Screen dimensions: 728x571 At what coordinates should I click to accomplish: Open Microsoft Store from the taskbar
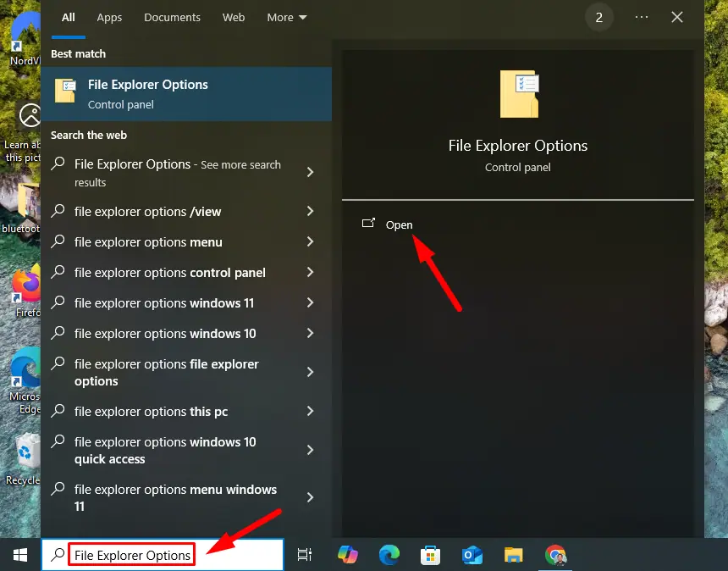tap(430, 555)
